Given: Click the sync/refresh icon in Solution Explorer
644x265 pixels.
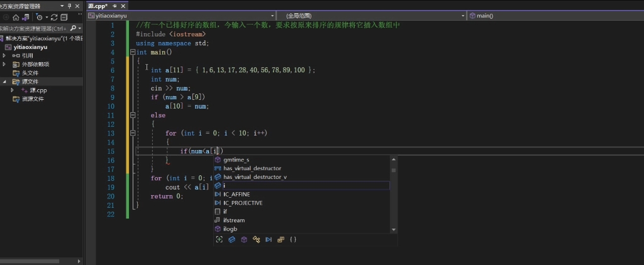Looking at the screenshot, I should tap(54, 17).
